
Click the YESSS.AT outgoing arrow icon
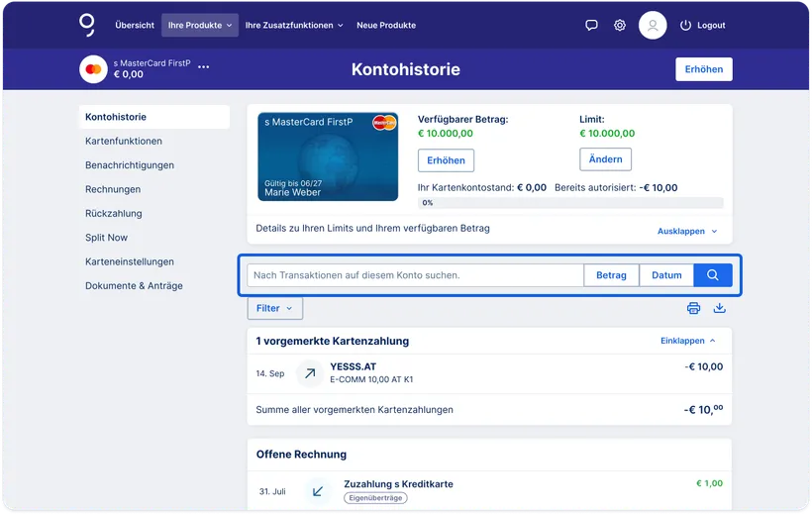pos(310,373)
